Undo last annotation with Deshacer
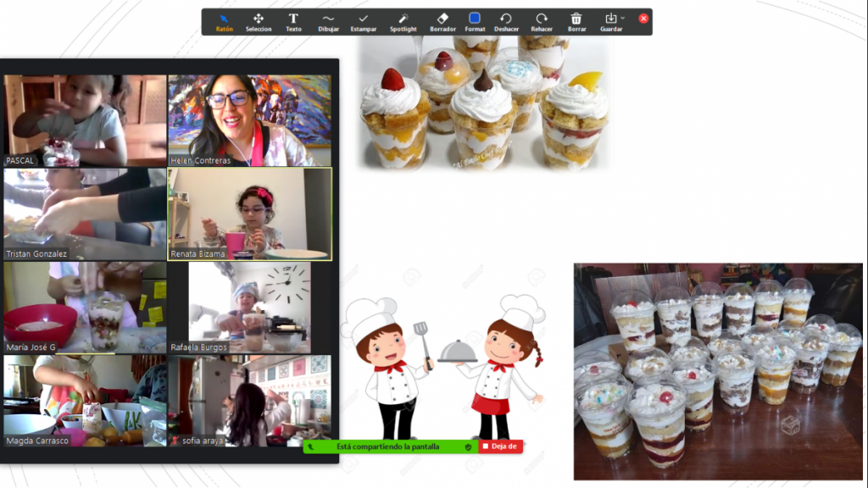Viewport: 868px width, 488px height. [x=506, y=21]
